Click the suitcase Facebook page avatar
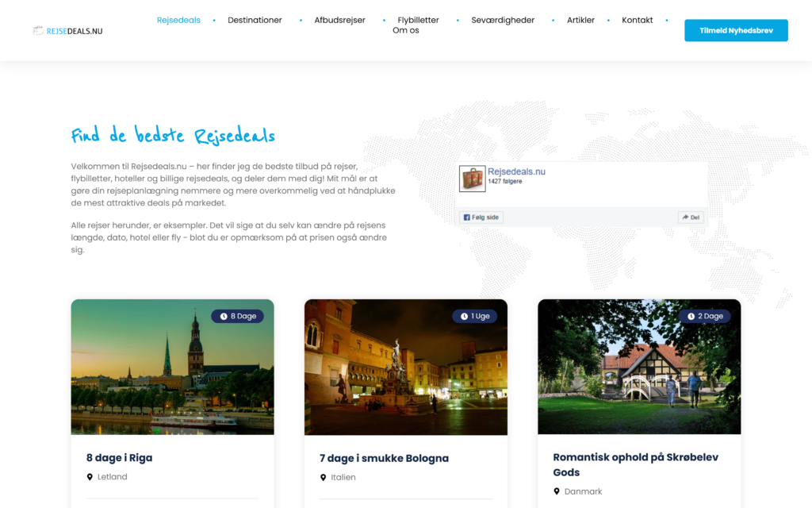812x508 pixels. pyautogui.click(x=473, y=179)
